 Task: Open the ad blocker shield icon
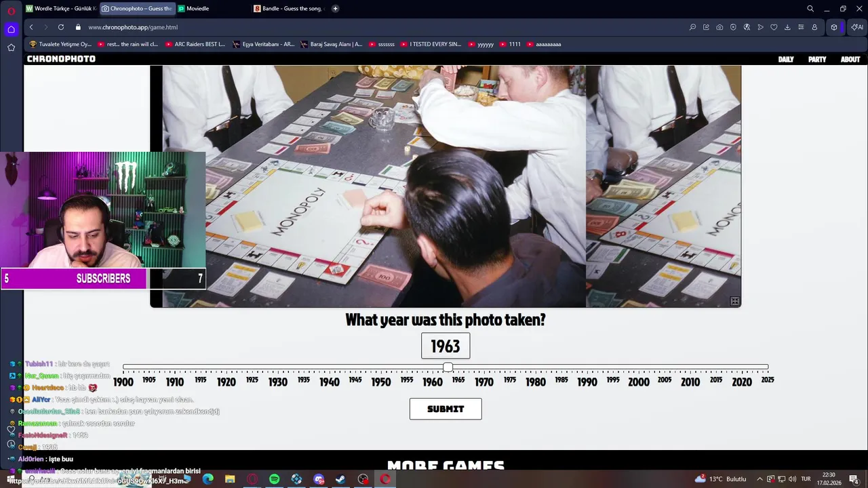[733, 27]
